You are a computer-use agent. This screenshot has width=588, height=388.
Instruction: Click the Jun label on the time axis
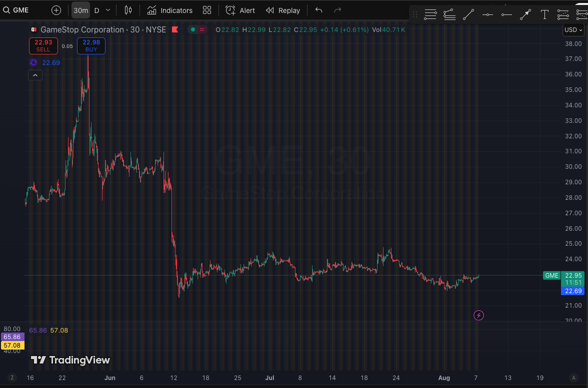pos(110,378)
